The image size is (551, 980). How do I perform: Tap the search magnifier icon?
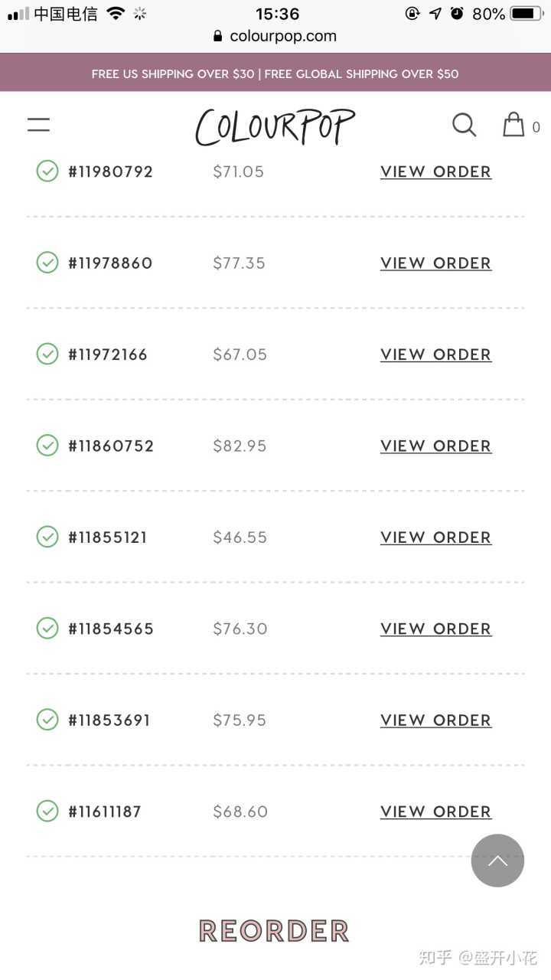464,125
